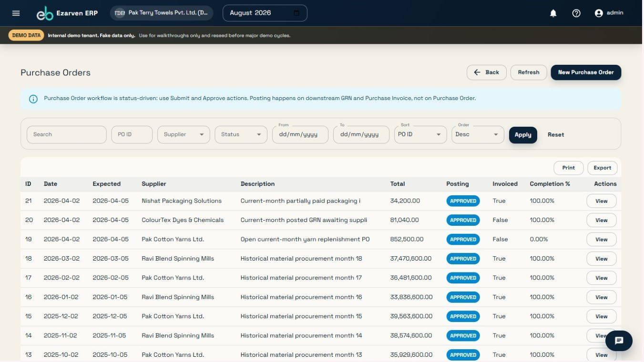This screenshot has height=362, width=644.
Task: Click description 'Historical material procurement month 18'
Action: (301, 259)
